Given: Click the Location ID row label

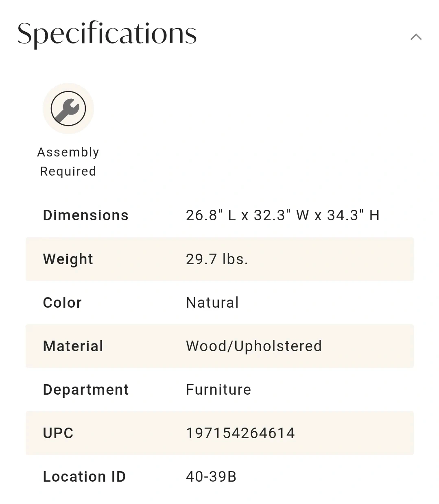Looking at the screenshot, I should [84, 477].
